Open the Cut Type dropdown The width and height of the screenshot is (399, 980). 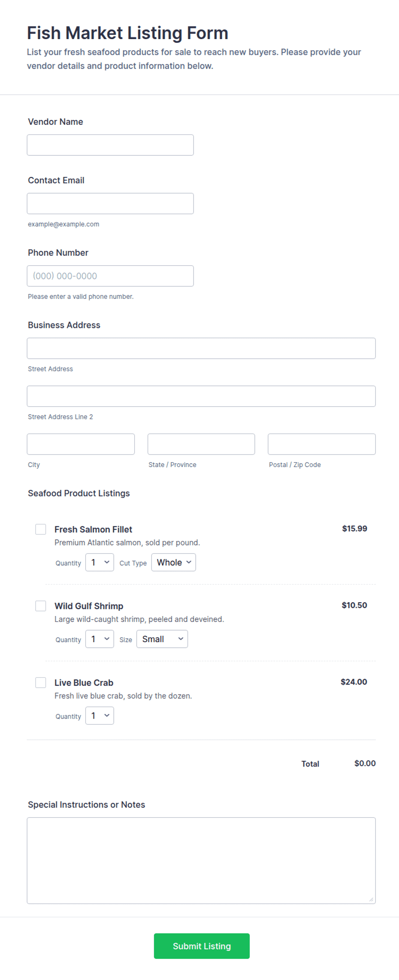tap(174, 562)
